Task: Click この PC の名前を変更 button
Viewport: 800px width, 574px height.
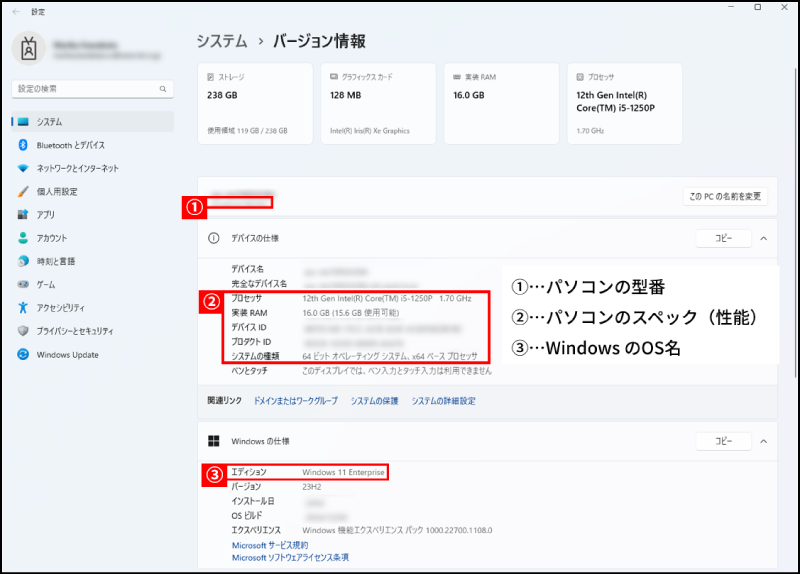Action: tap(725, 196)
